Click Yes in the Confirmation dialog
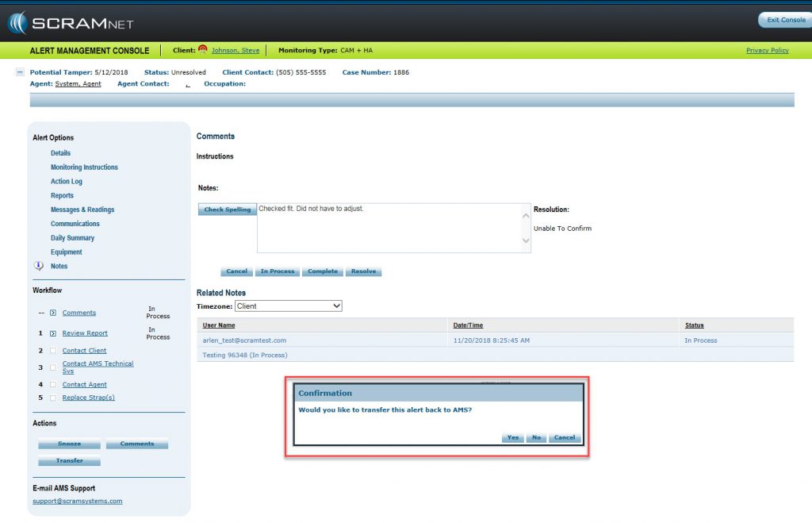 pos(513,437)
